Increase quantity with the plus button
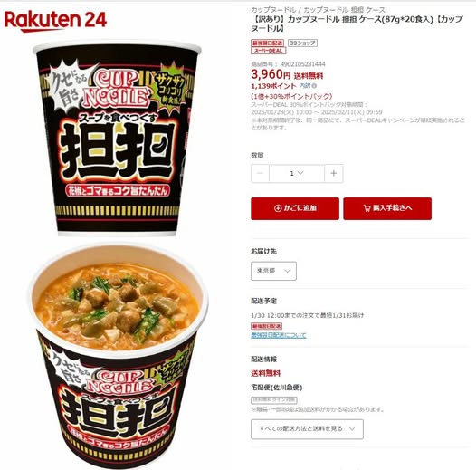The height and width of the screenshot is (470, 476). click(x=334, y=173)
